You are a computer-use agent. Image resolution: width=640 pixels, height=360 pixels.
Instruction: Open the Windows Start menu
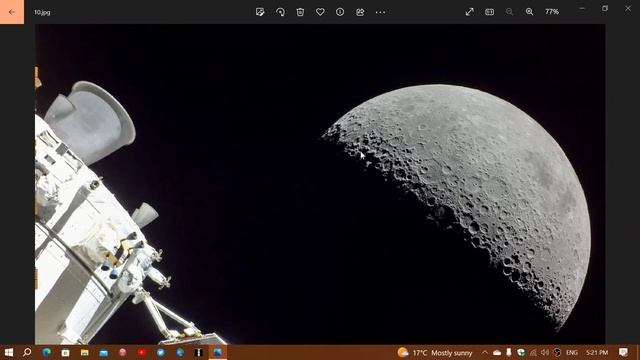click(9, 352)
